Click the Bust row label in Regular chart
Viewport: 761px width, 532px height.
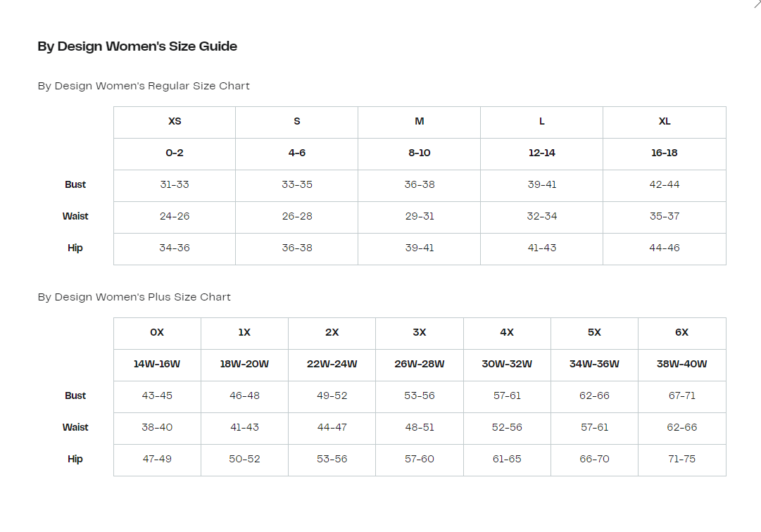(75, 184)
